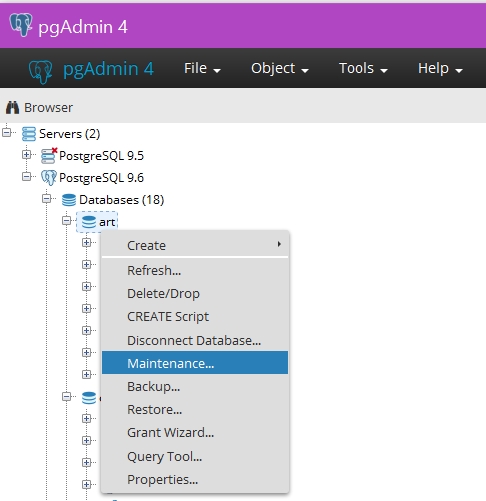Open Properties... from context menu
Screen dimensions: 486x501
pyautogui.click(x=195, y=480)
